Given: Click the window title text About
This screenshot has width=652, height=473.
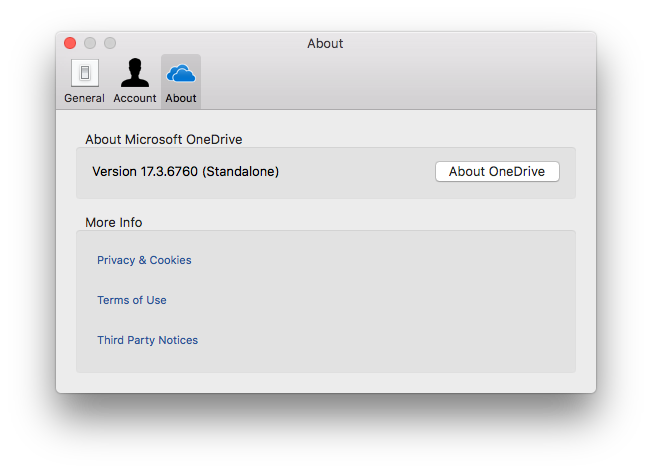Looking at the screenshot, I should coord(325,43).
